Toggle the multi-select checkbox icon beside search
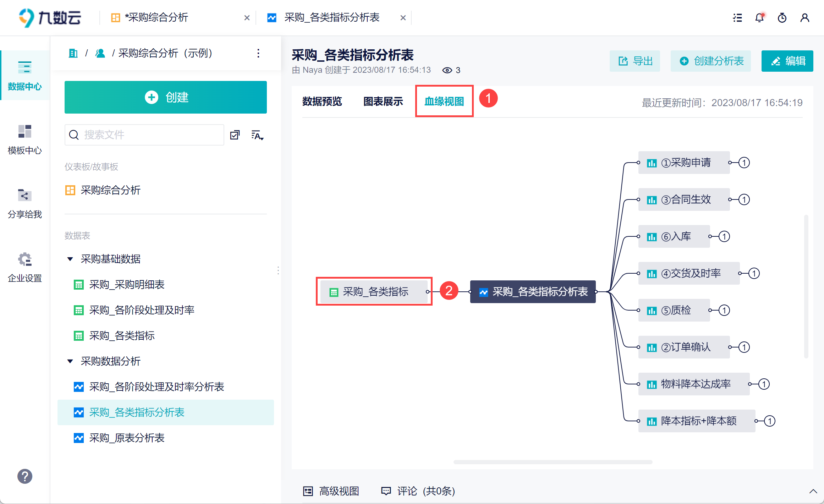The height and width of the screenshot is (504, 824). tap(235, 135)
